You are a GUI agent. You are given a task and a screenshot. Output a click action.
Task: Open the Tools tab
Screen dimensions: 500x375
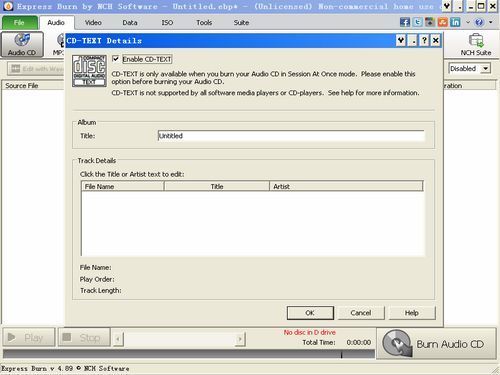(204, 23)
